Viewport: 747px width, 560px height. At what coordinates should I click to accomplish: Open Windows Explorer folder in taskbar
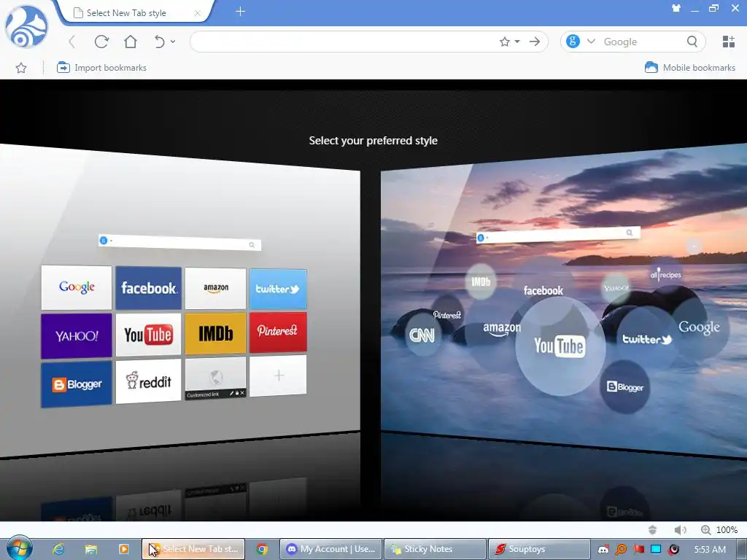(91, 549)
